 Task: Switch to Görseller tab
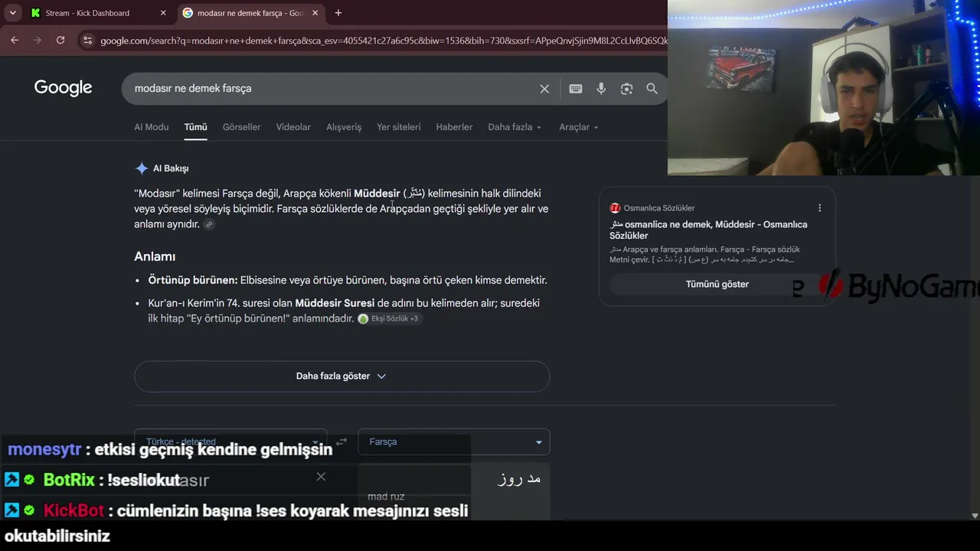(242, 127)
